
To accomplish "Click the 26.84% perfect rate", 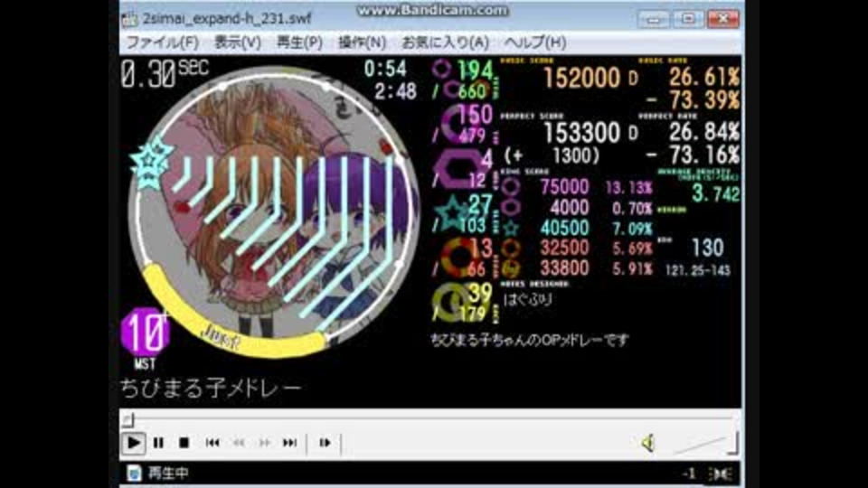I will pyautogui.click(x=703, y=132).
